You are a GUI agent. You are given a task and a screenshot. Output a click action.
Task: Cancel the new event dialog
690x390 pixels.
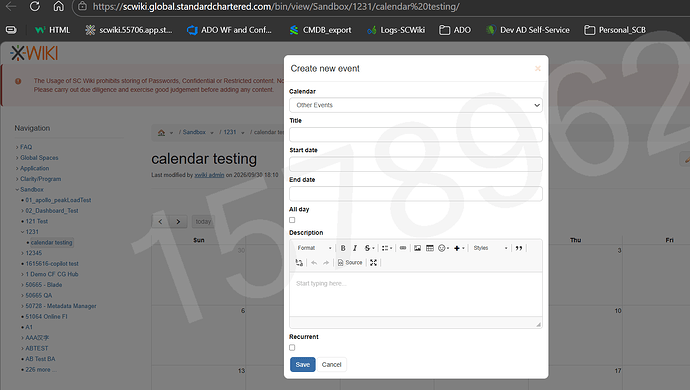click(x=331, y=364)
